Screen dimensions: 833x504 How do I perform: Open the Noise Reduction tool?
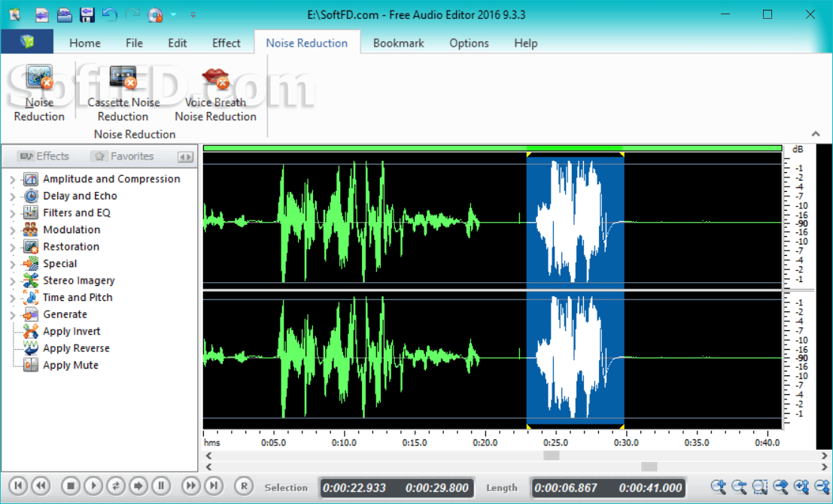coord(39,93)
